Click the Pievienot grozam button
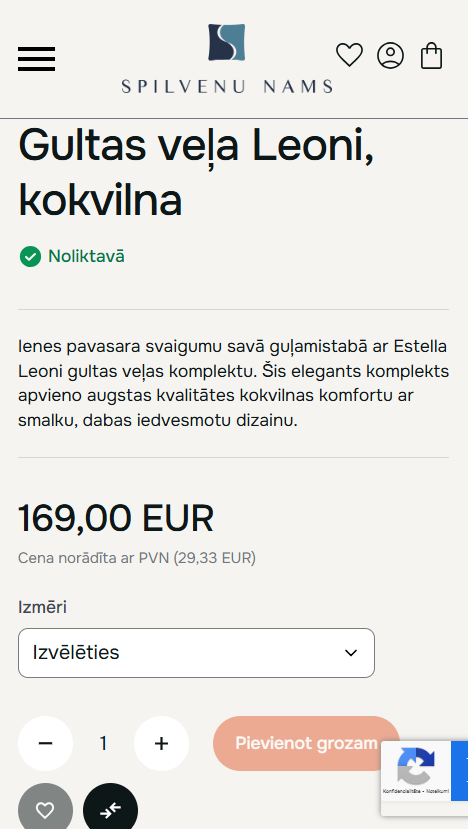 [x=306, y=743]
